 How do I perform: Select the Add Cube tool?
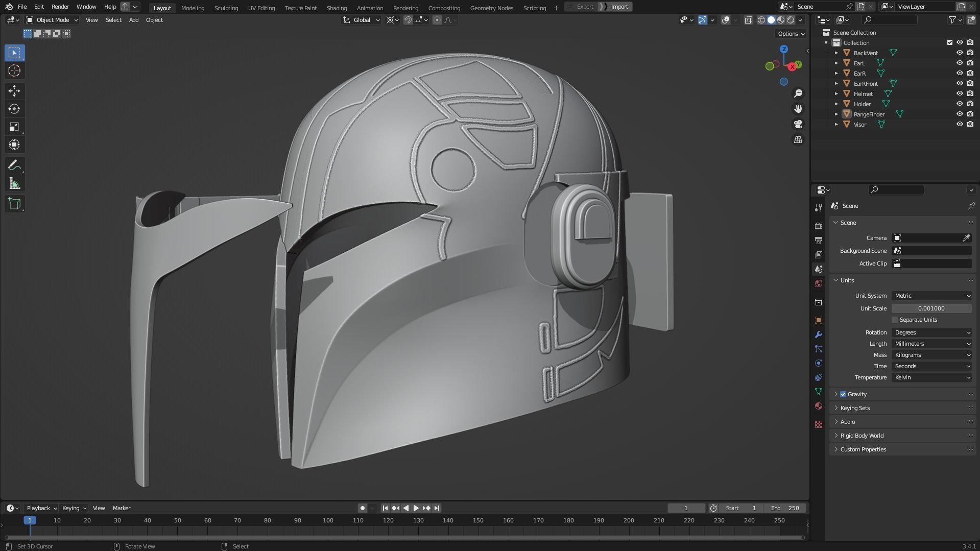(14, 204)
